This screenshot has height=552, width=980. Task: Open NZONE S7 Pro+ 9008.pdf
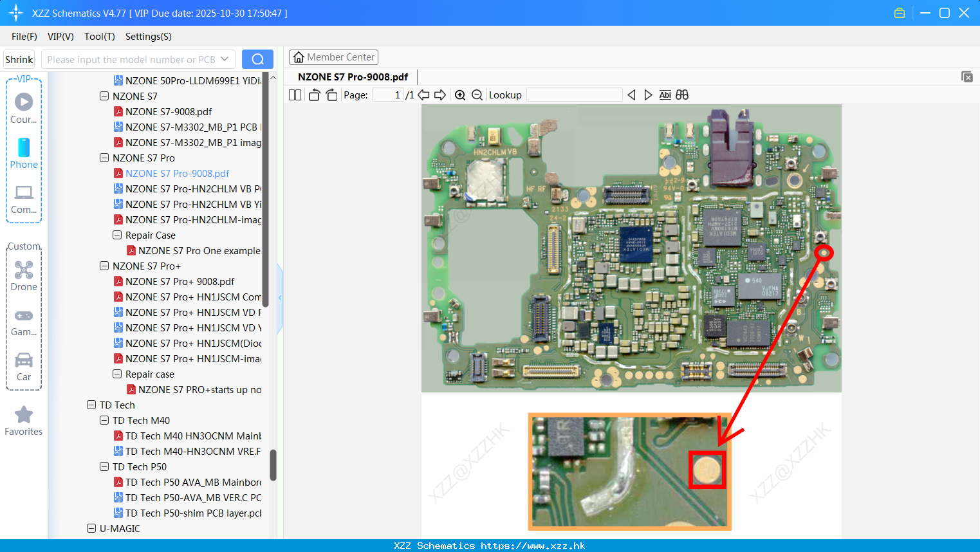click(180, 281)
